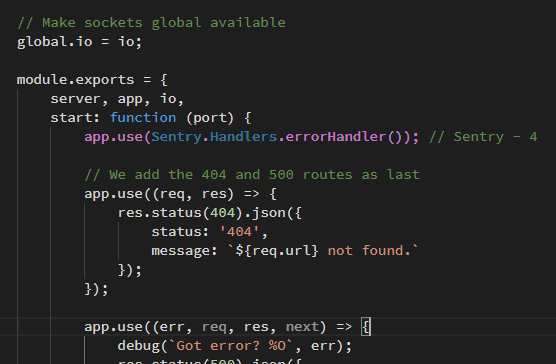Click 'errorHandler' method name

(336, 137)
